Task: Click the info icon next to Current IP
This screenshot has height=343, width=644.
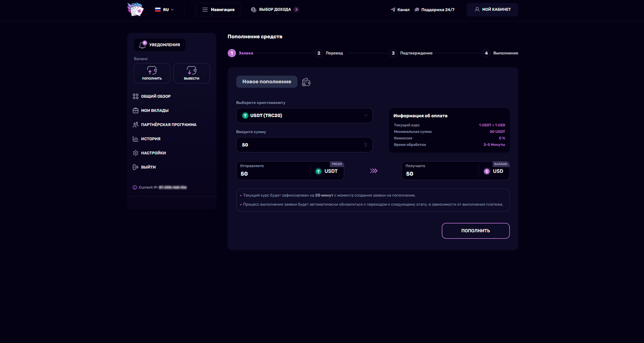Action: (x=135, y=187)
